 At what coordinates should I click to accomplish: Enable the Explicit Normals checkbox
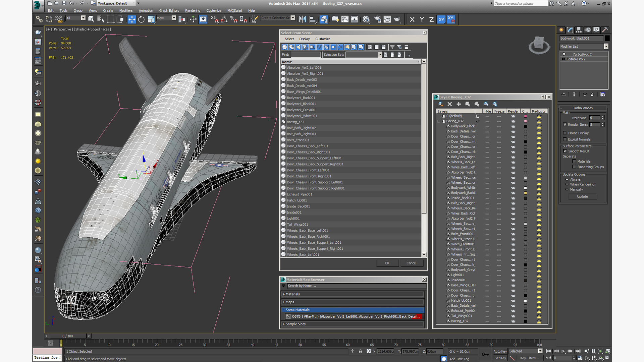coord(565,139)
